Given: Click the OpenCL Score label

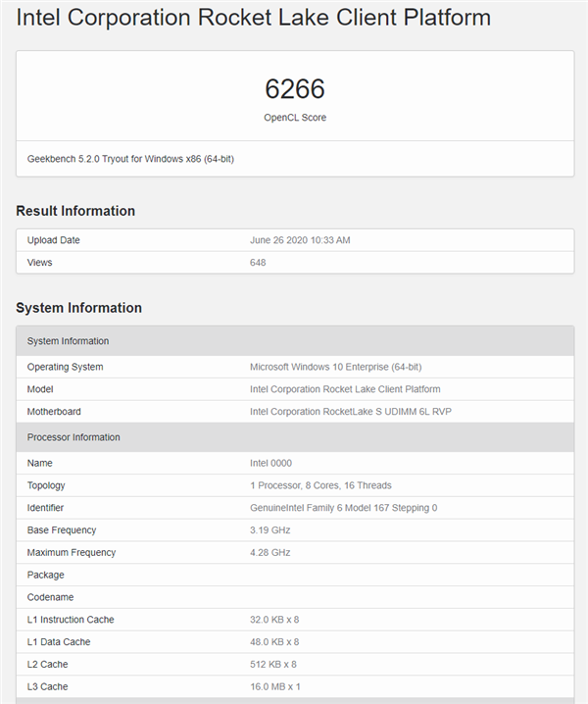Looking at the screenshot, I should 295,118.
